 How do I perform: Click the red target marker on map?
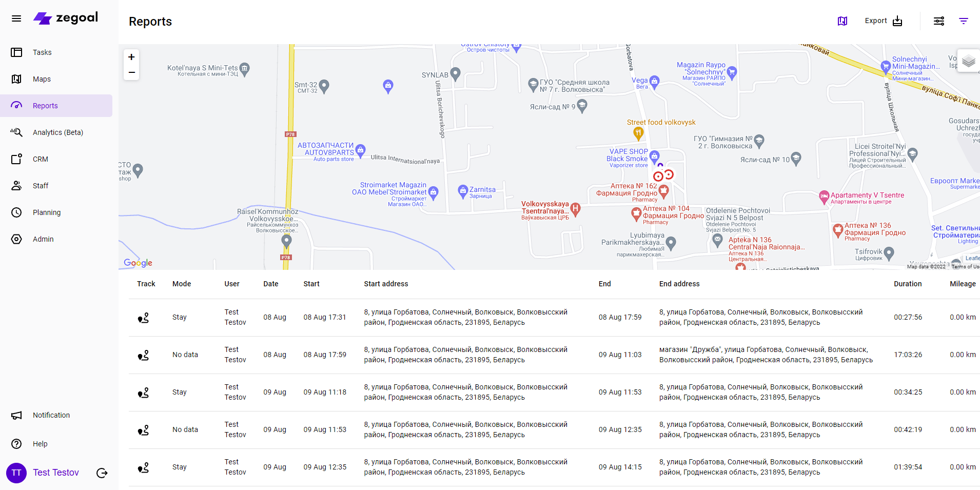tap(658, 177)
